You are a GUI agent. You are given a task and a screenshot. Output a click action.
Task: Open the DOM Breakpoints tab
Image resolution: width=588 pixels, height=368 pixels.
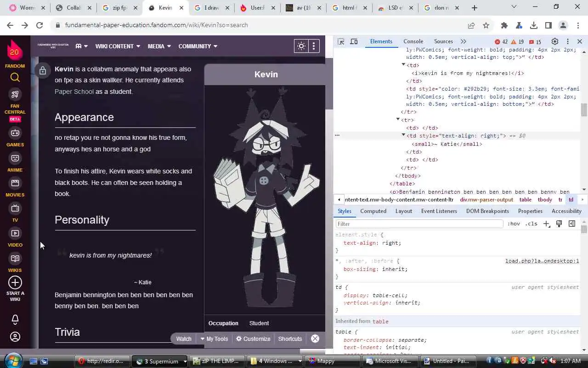[x=487, y=211]
